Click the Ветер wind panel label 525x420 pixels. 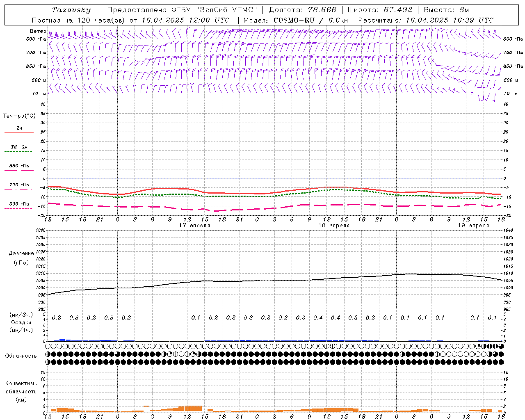38,31
